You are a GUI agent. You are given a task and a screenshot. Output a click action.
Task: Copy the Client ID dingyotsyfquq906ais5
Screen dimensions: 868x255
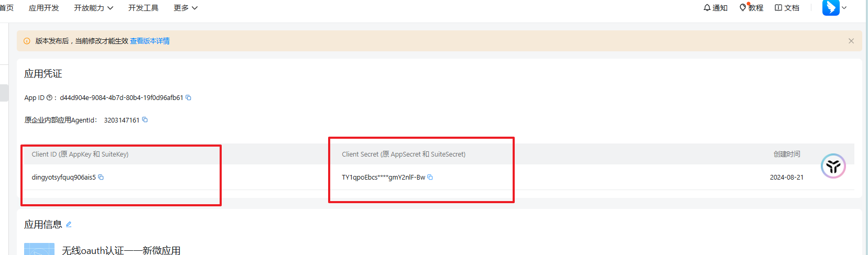[x=101, y=178]
